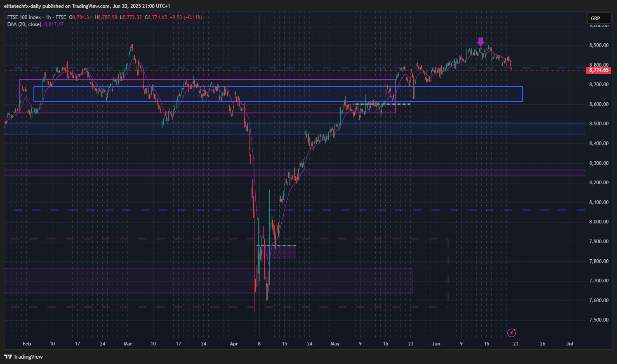The image size is (617, 364).
Task: Click the Feb date axis label
Action: 27,344
